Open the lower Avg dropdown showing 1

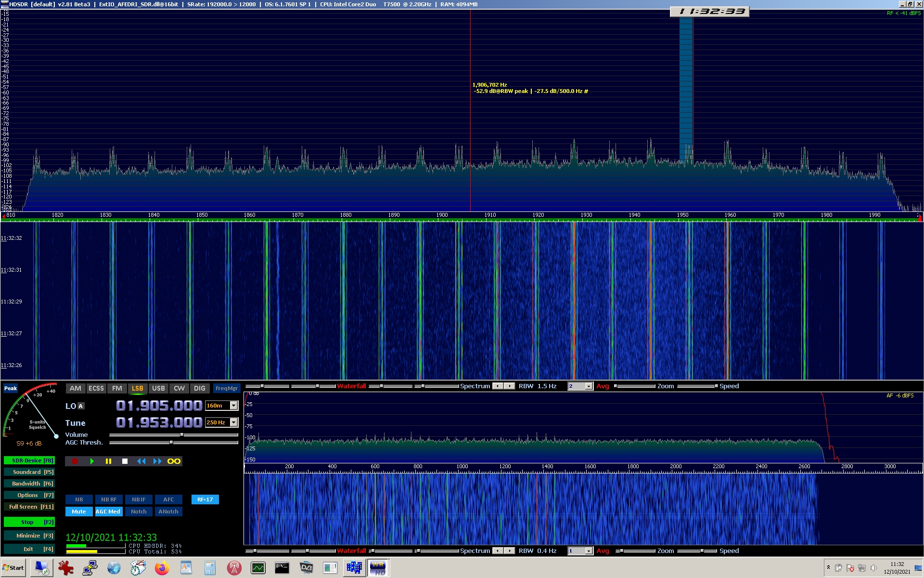point(589,551)
